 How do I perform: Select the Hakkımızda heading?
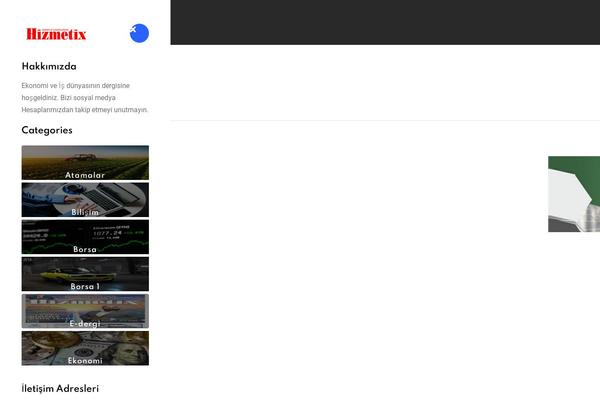(x=49, y=67)
